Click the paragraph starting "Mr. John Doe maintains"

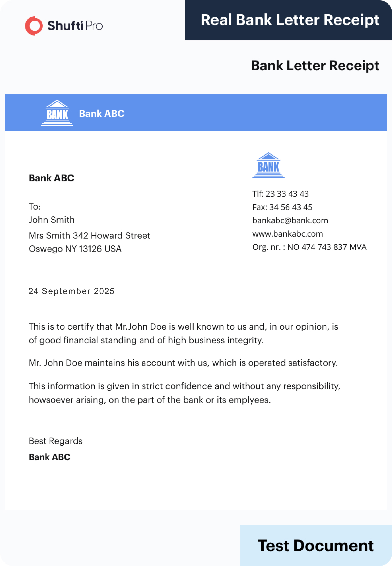[x=183, y=363]
